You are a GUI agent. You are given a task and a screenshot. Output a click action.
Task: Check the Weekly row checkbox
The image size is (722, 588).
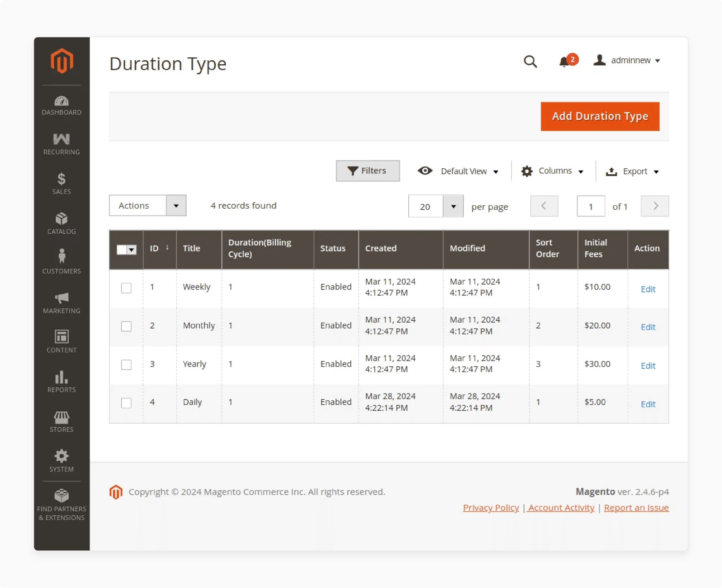(x=126, y=288)
